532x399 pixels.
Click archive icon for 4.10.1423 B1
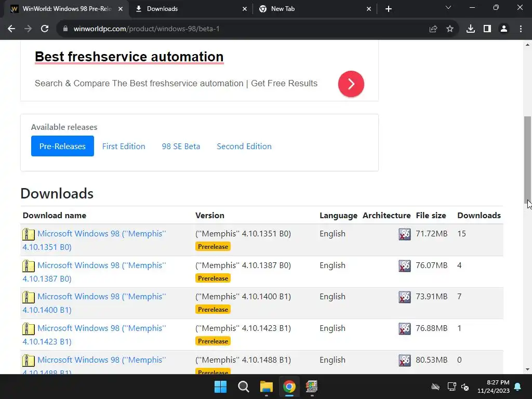[29, 329]
